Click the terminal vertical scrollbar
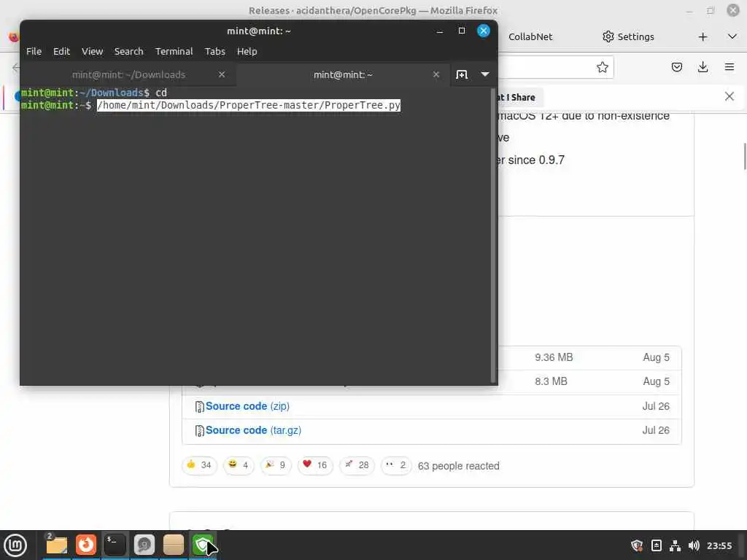 point(493,236)
